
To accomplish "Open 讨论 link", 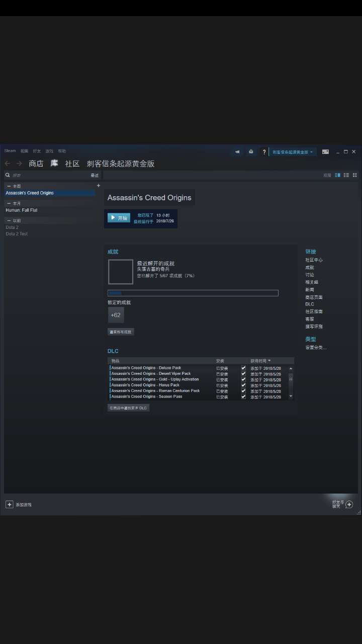I will click(x=309, y=275).
